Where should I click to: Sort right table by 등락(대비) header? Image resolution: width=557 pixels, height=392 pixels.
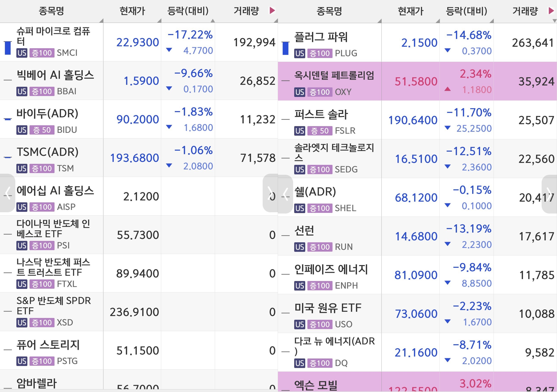467,11
